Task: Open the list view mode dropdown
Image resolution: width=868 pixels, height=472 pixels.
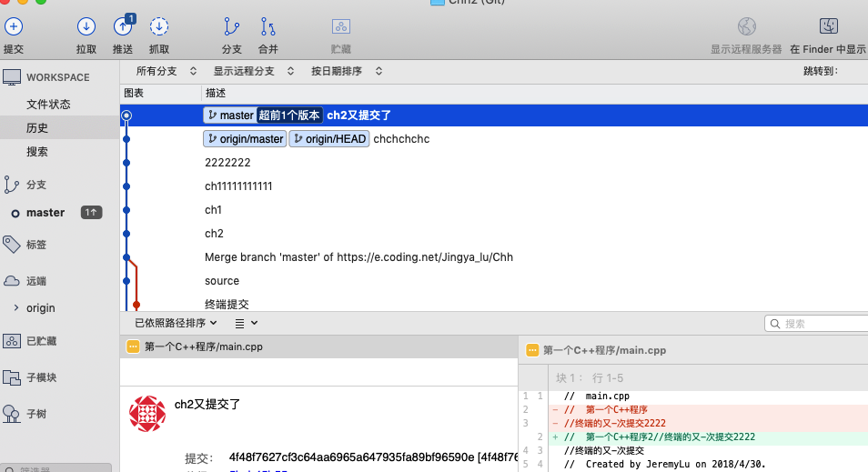Action: (246, 323)
